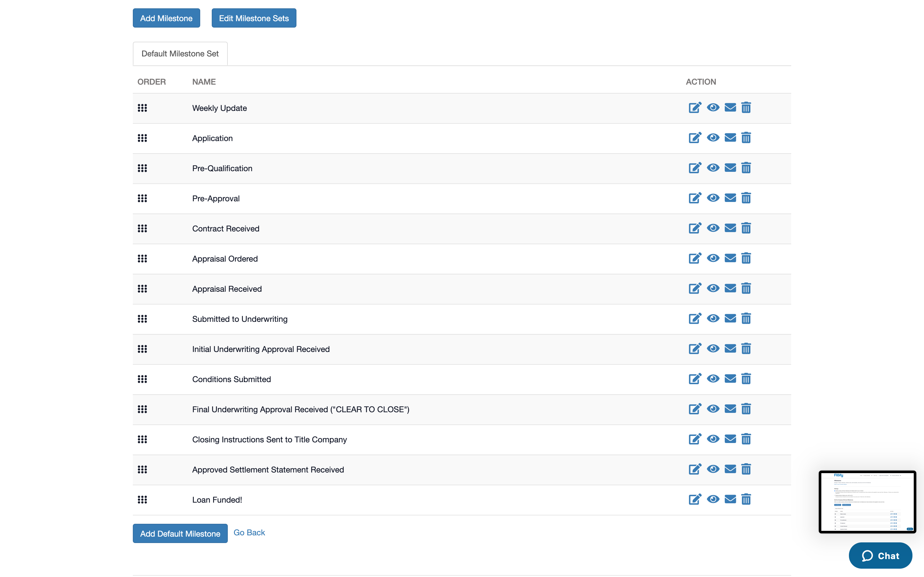
Task: Edit the Conditions Submitted milestone
Action: pyautogui.click(x=695, y=379)
